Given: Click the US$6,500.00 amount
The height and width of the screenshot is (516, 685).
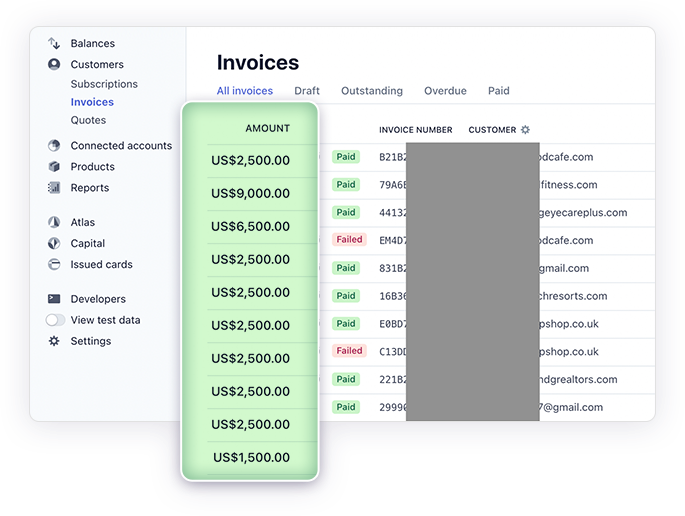Looking at the screenshot, I should (250, 226).
